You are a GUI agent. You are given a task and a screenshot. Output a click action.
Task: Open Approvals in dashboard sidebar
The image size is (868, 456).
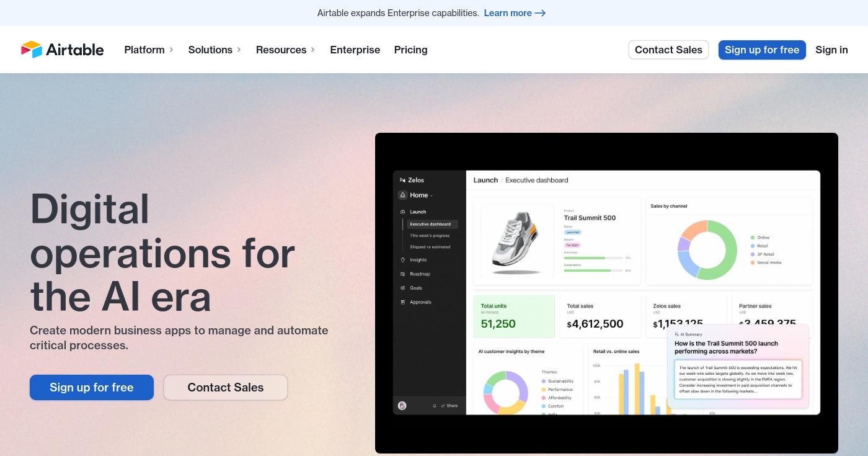(x=420, y=302)
